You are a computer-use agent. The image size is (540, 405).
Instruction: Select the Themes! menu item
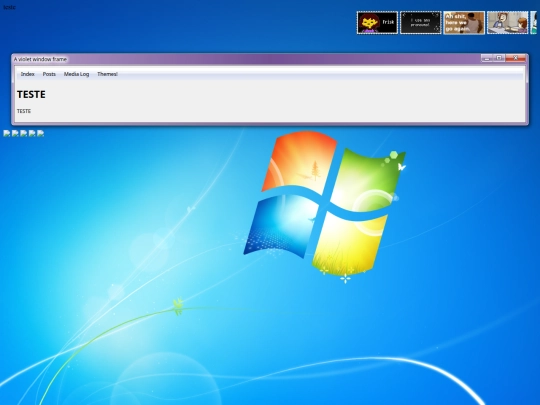tap(107, 74)
